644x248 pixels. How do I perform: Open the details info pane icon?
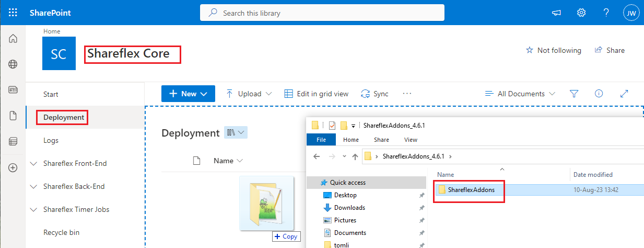(599, 94)
